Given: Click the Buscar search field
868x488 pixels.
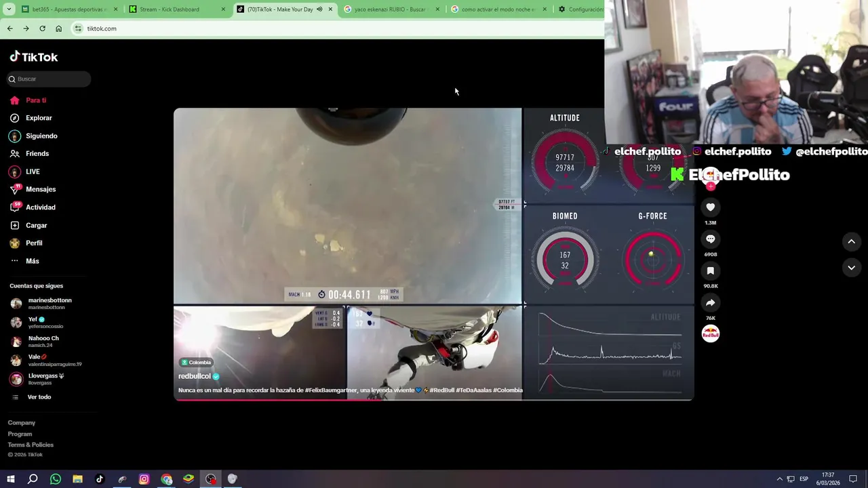Looking at the screenshot, I should point(49,79).
